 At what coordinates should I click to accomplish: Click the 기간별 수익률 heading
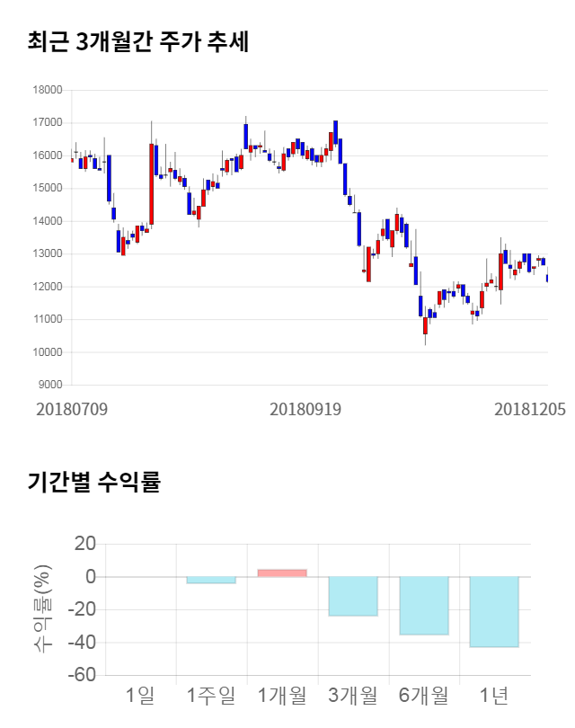(x=93, y=482)
